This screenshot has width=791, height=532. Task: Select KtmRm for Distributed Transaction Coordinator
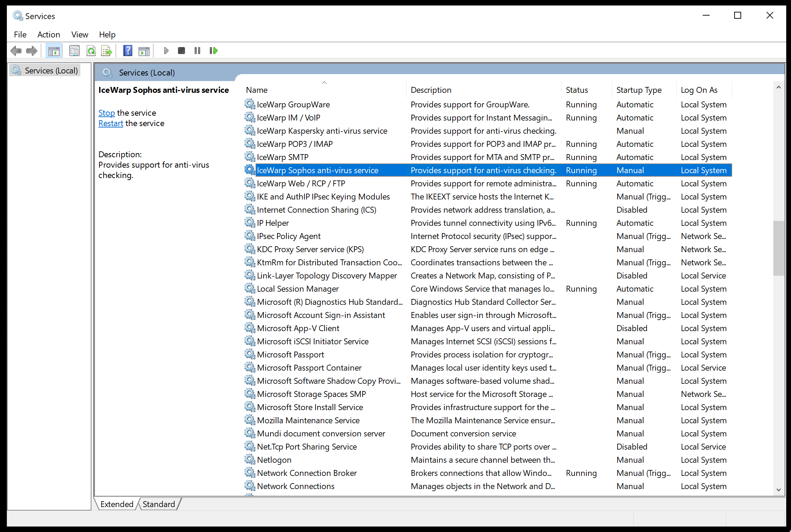488,263
